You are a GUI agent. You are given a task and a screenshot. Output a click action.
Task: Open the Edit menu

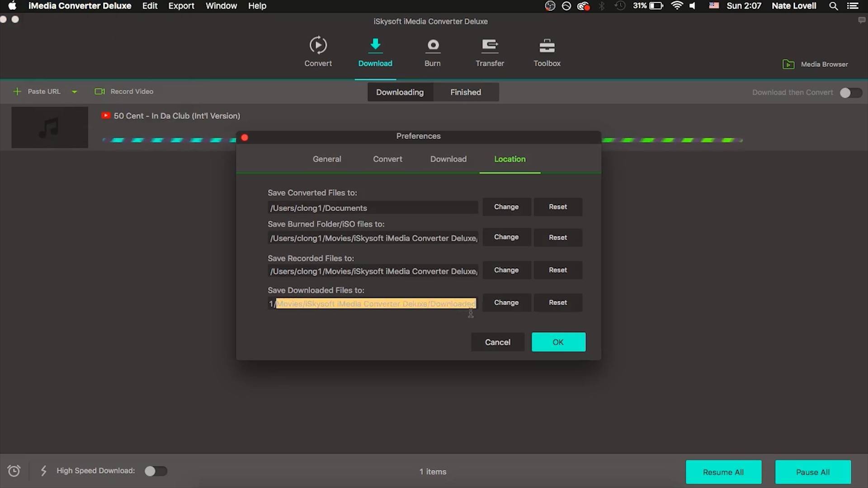coord(150,6)
